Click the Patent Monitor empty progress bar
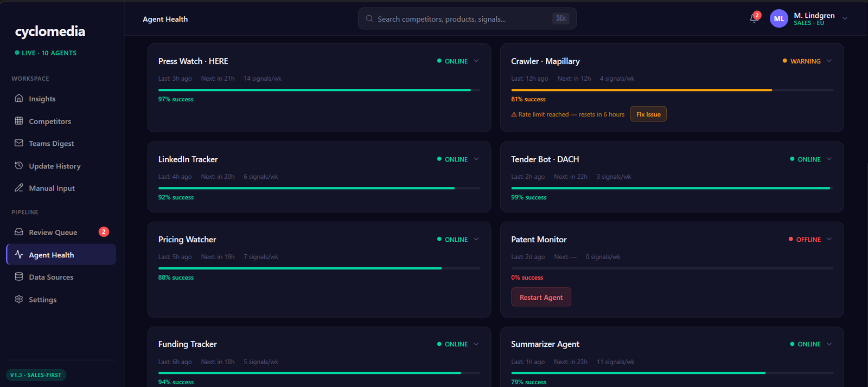The width and height of the screenshot is (868, 387). tap(672, 268)
